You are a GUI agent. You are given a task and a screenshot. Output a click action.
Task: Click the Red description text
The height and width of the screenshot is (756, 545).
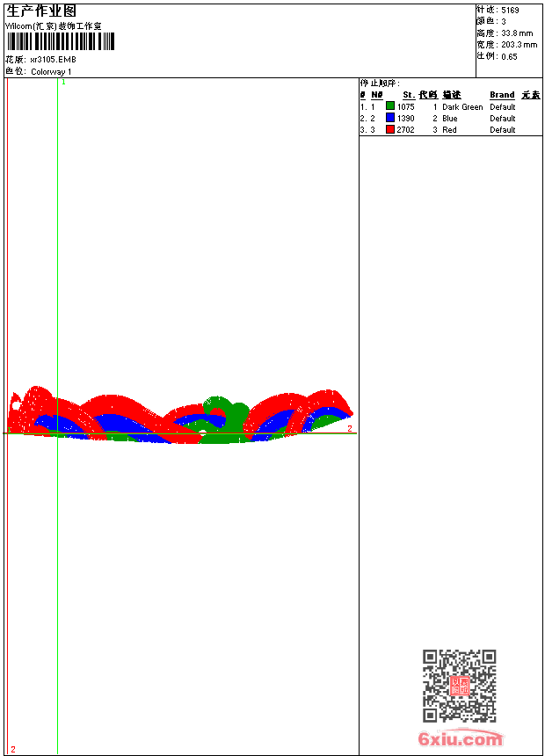pyautogui.click(x=449, y=130)
